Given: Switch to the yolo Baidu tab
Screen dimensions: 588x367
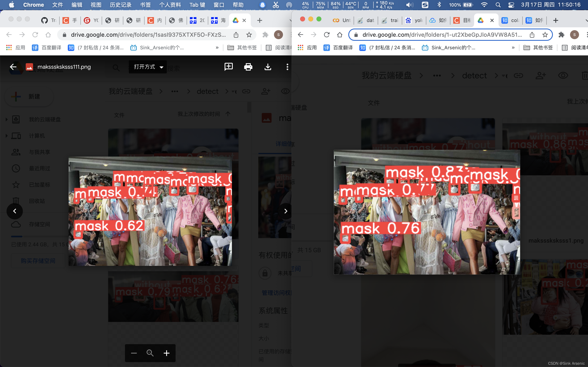Looking at the screenshot, I should click(x=414, y=20).
